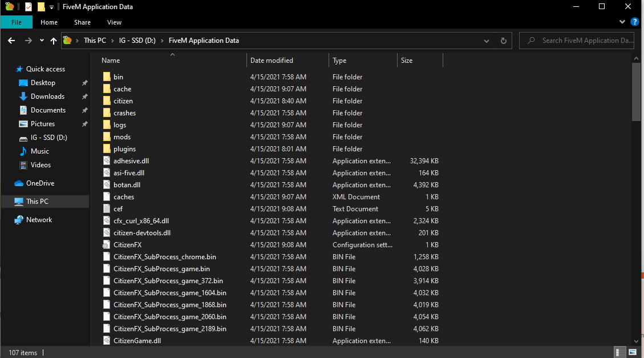Click the Properties quick access toolbar icon

29,7
